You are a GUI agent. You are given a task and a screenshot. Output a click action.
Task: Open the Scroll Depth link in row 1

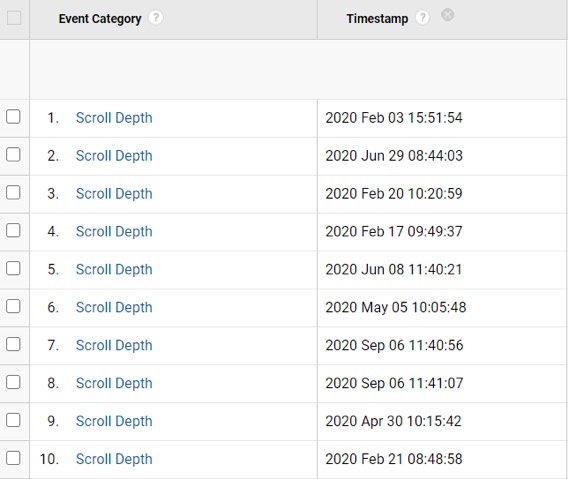tap(114, 118)
